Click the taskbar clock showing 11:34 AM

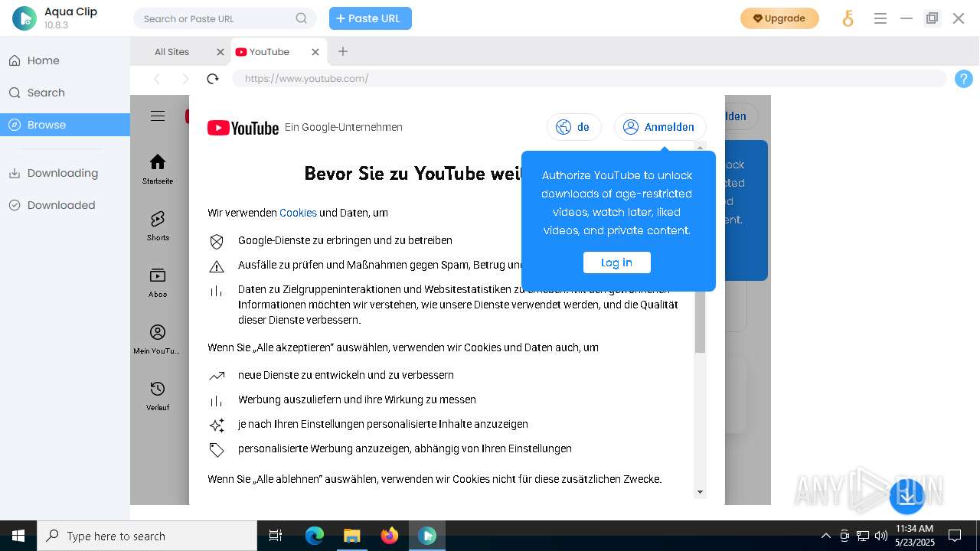(914, 536)
